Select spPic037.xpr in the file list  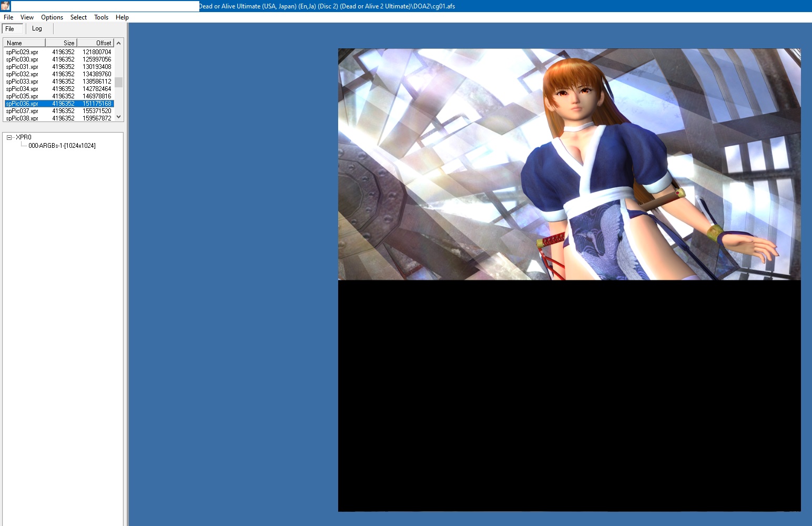(x=59, y=111)
